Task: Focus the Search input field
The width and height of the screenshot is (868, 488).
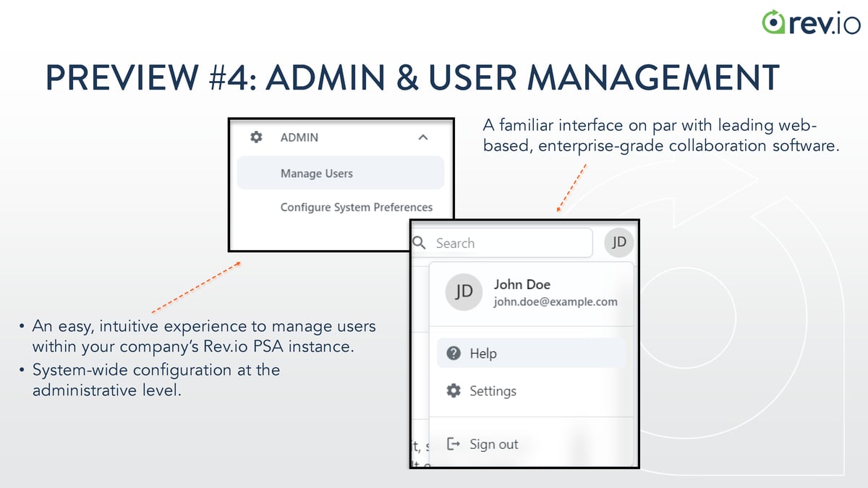Action: 506,243
